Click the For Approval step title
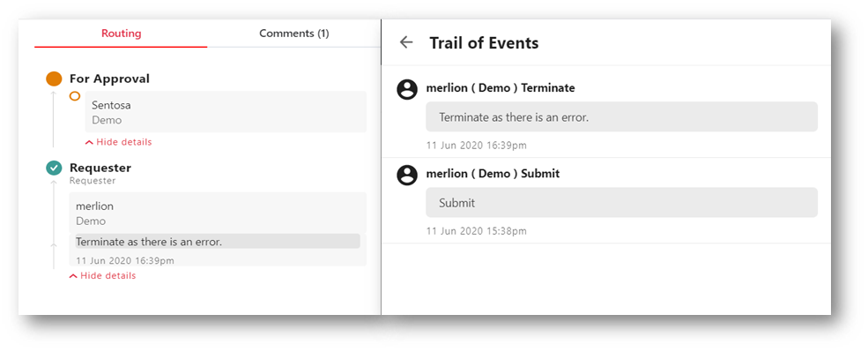868x352 pixels. click(109, 79)
